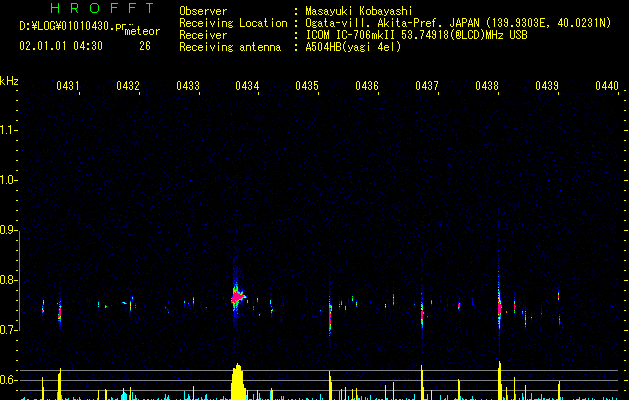The height and width of the screenshot is (400, 629).
Task: Click the HROFFT title text
Action: [x=103, y=8]
